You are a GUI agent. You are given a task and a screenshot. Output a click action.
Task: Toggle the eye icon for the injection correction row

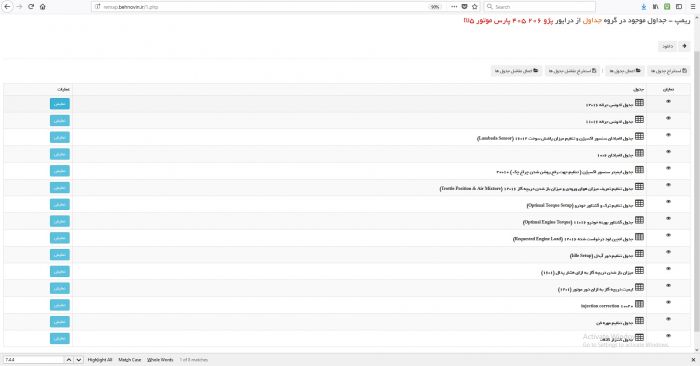pyautogui.click(x=668, y=302)
